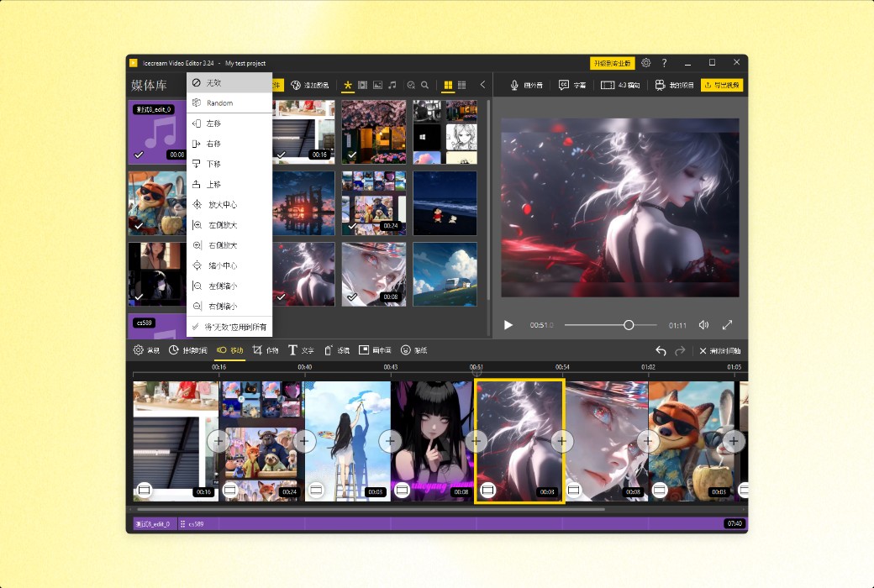This screenshot has height=588, width=874.
Task: Open the search icon in the media library
Action: 426,85
